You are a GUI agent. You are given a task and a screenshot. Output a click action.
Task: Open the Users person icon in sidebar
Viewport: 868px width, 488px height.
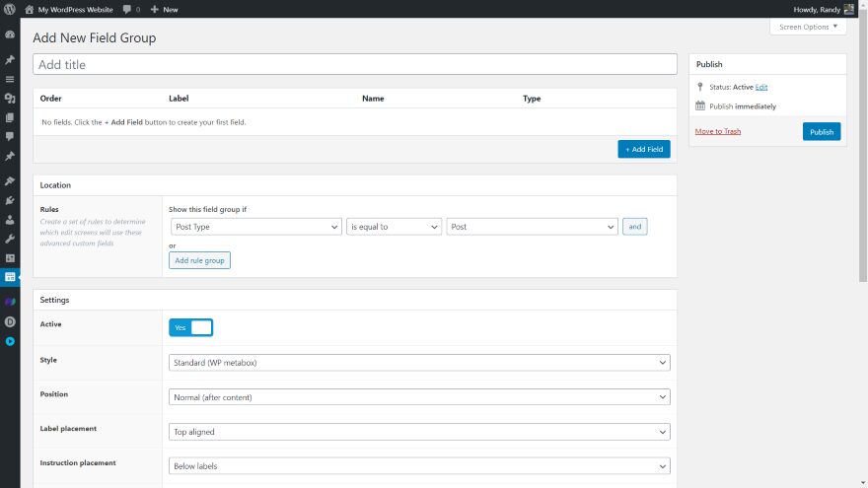pos(10,220)
